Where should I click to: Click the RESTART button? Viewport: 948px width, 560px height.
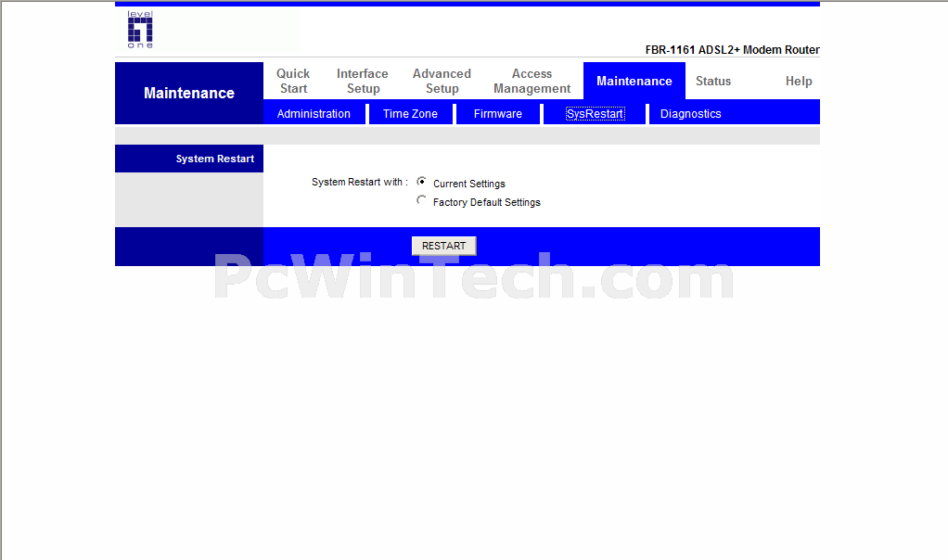443,246
